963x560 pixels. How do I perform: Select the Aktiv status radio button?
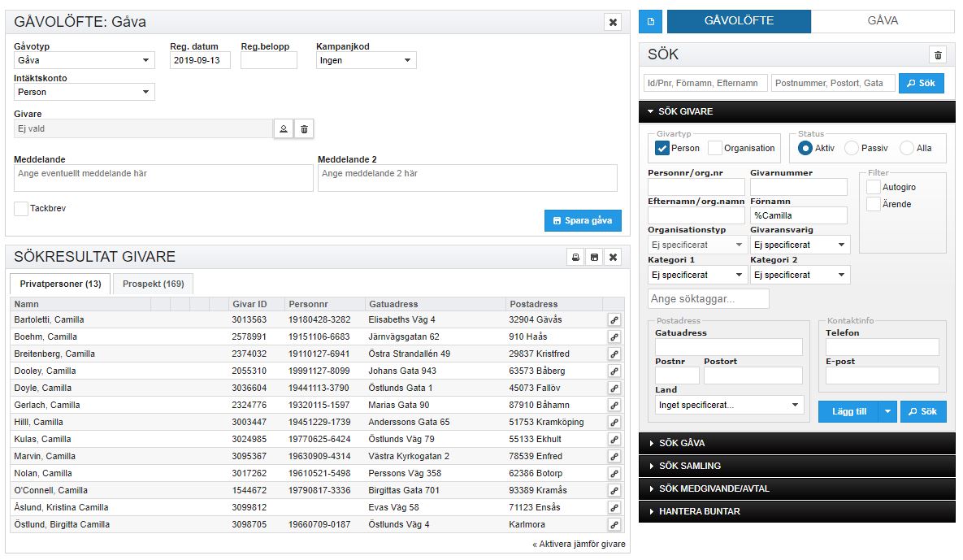[x=805, y=148]
